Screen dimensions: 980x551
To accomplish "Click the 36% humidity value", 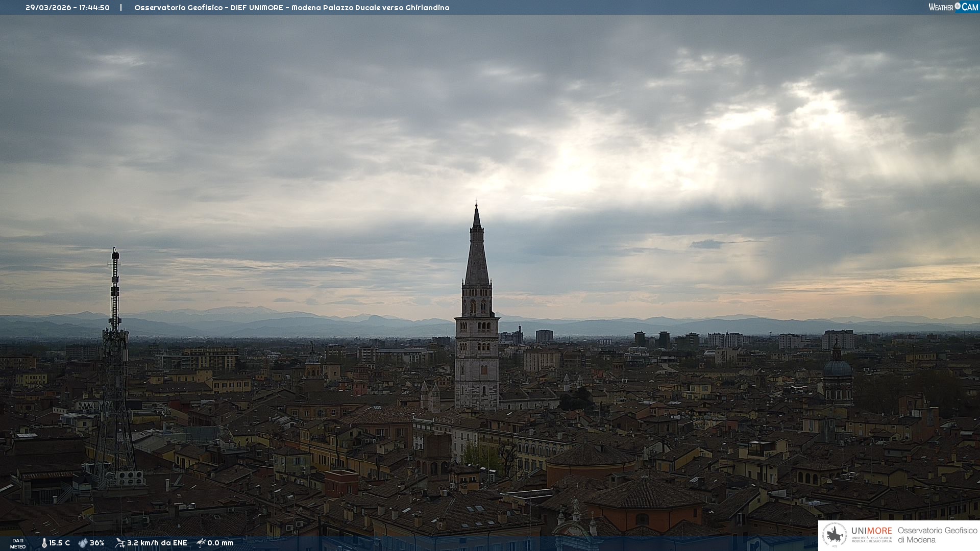I will (97, 543).
